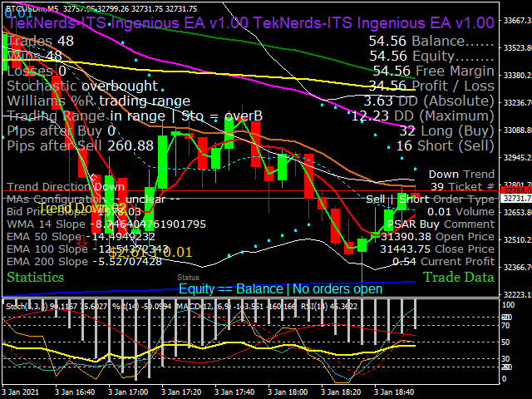This screenshot has width=532, height=399.
Task: Click the 70 level on oscillator scale
Action: coord(506,326)
